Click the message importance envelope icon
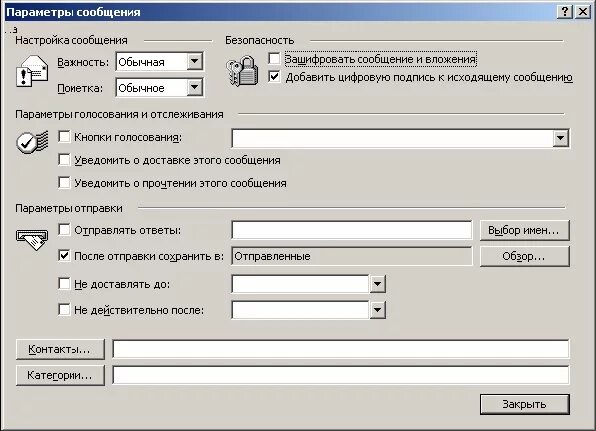 click(x=32, y=71)
